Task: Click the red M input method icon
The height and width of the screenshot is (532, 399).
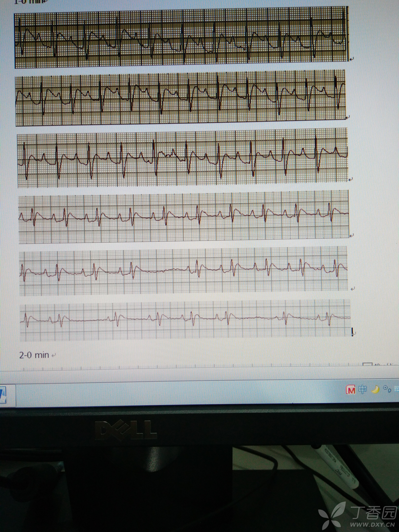Action: click(x=351, y=390)
